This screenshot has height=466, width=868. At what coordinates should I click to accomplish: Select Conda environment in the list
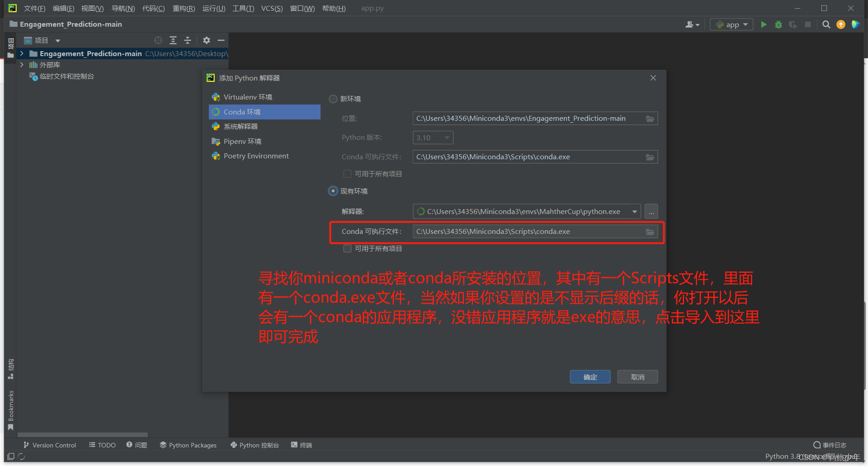(264, 112)
